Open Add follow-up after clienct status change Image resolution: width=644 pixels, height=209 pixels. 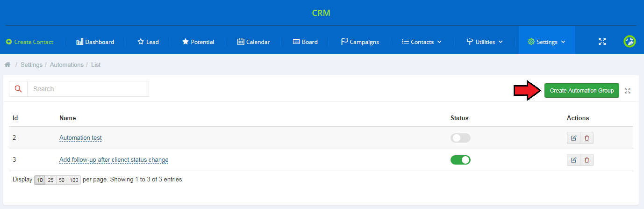(114, 160)
